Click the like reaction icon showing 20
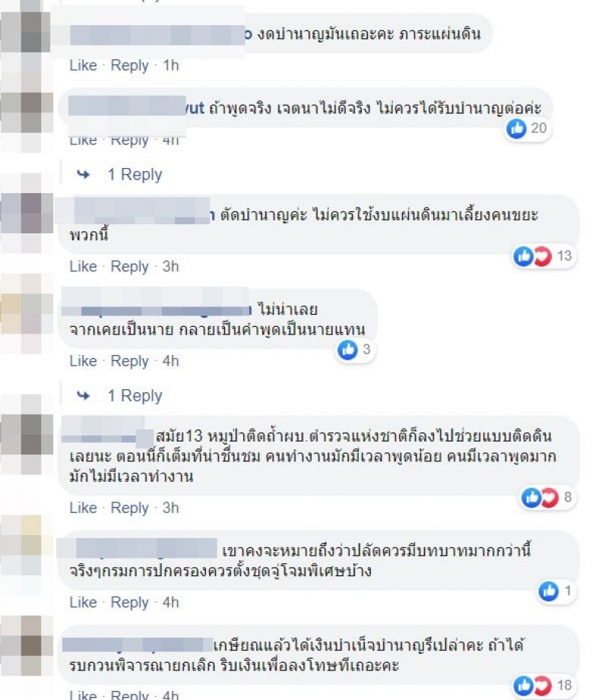 tap(517, 128)
